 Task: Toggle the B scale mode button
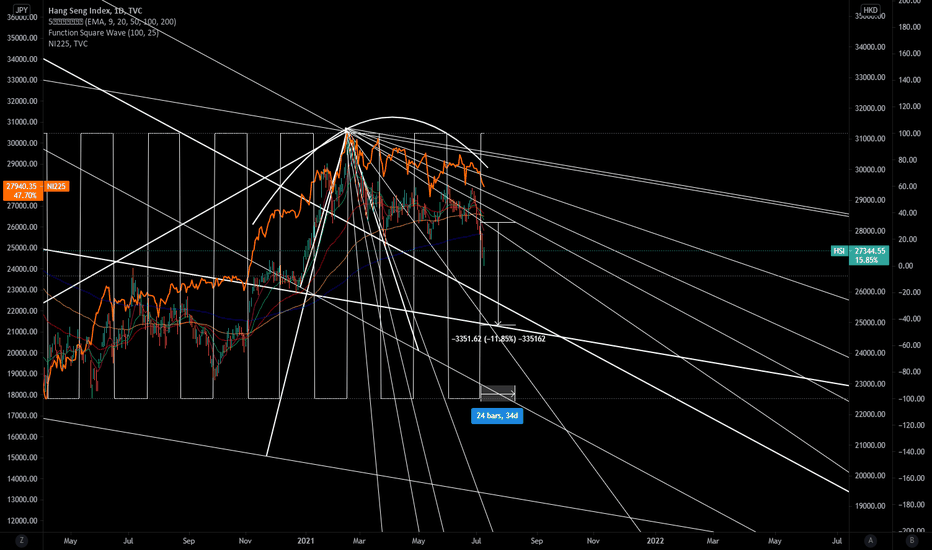pyautogui.click(x=912, y=540)
